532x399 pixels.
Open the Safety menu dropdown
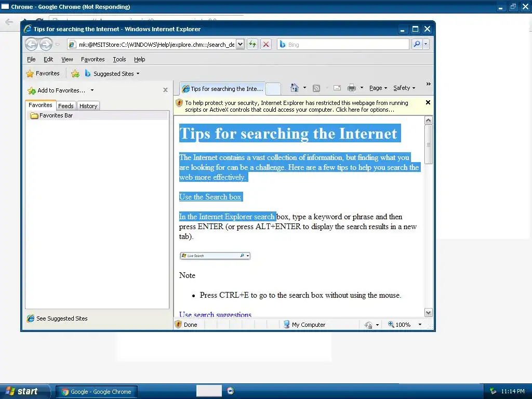tap(404, 88)
